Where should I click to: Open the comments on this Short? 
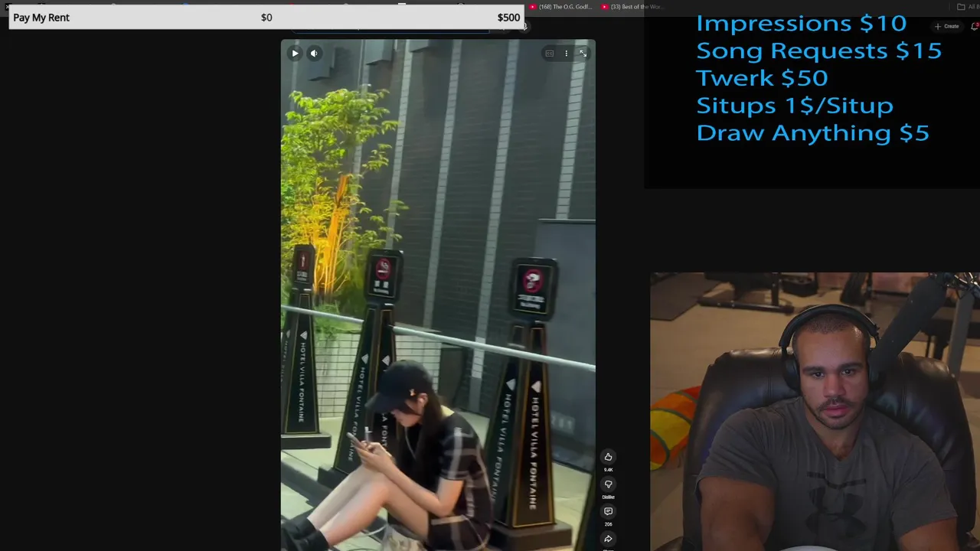pyautogui.click(x=608, y=511)
